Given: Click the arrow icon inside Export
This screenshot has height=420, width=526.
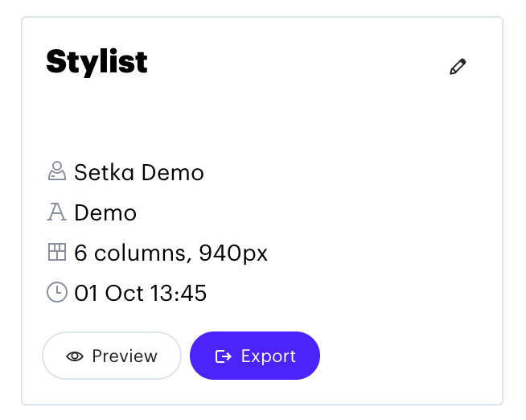Looking at the screenshot, I should (x=223, y=356).
